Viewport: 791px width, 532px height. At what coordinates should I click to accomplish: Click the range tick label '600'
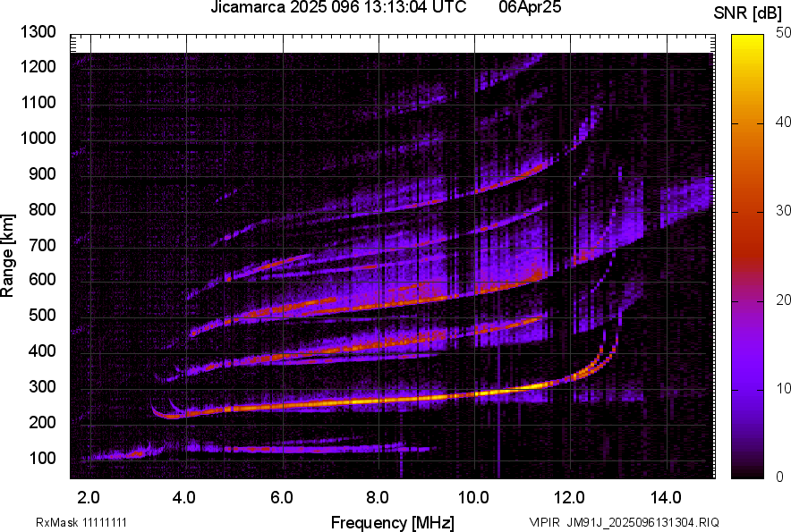click(x=42, y=279)
